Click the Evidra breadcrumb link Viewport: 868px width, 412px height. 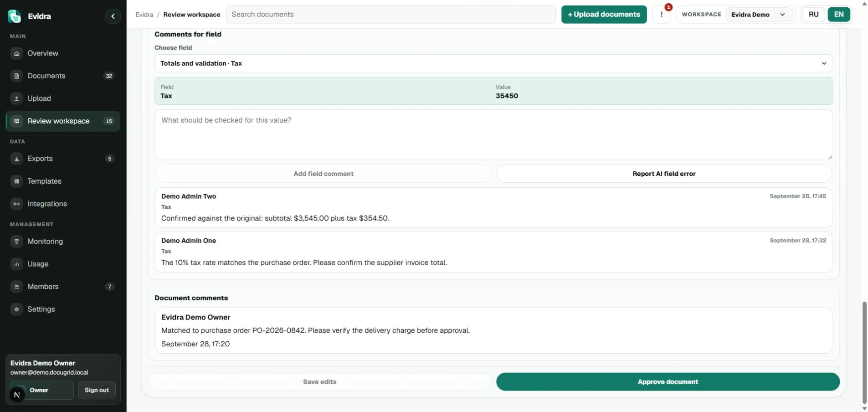(144, 15)
